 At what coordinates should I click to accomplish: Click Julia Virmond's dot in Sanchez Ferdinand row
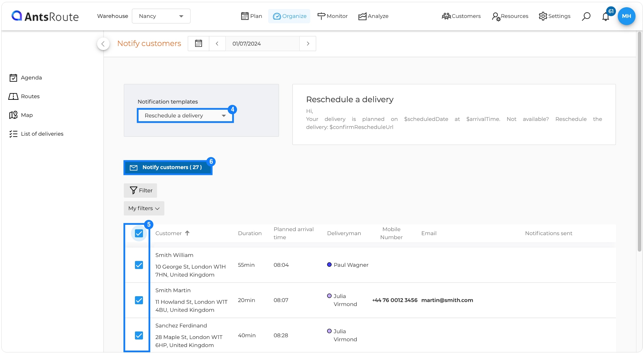329,331
